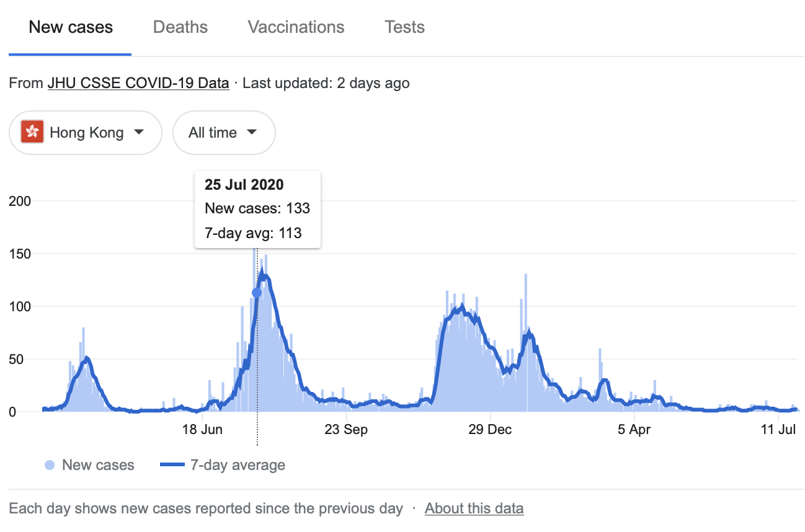Screen dimensions: 805x532
Task: Click the 11 Jul axis label
Action: 778,429
